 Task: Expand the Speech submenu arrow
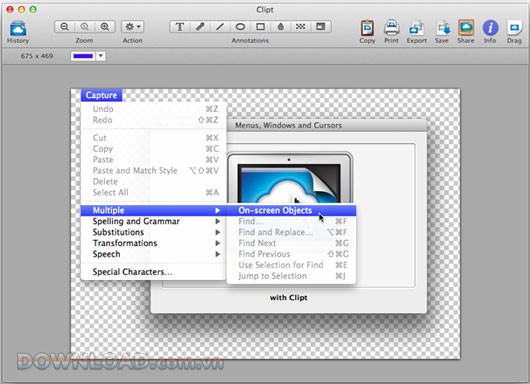[218, 254]
